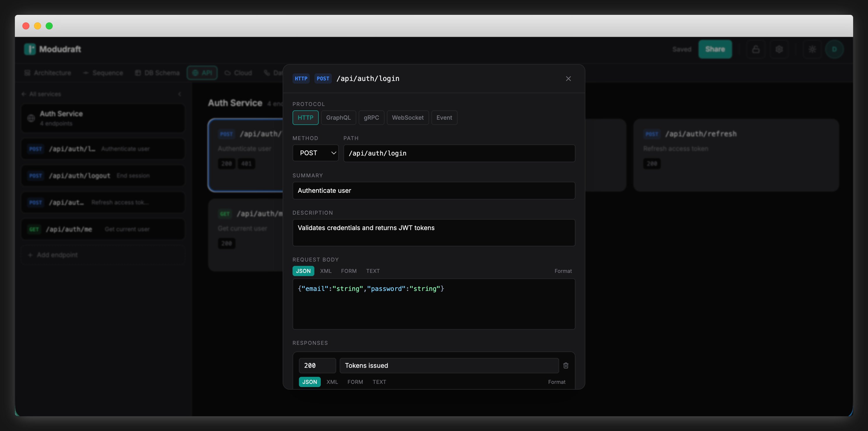Select TEXT tab in the 200 response
868x431 pixels.
[379, 382]
